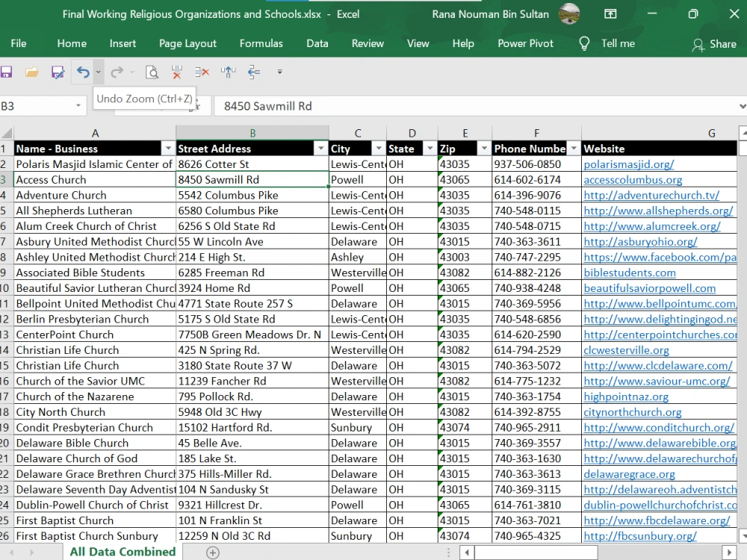
Task: Select the Sunbury cell in row 19
Action: point(357,428)
